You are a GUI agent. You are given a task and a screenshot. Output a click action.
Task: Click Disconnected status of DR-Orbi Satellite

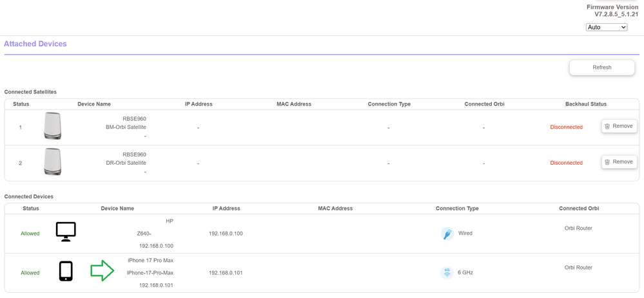pos(566,163)
